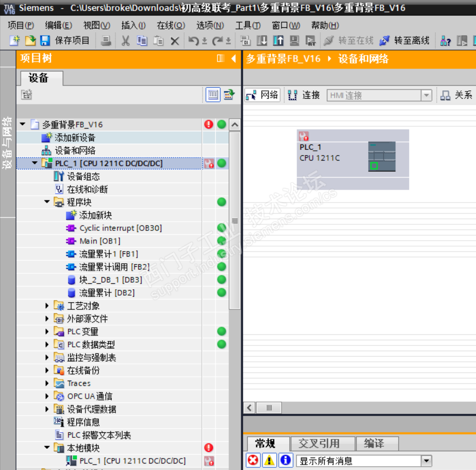Toggle error messages filter red X icon
Screen dimensions: 476x470
[253, 460]
